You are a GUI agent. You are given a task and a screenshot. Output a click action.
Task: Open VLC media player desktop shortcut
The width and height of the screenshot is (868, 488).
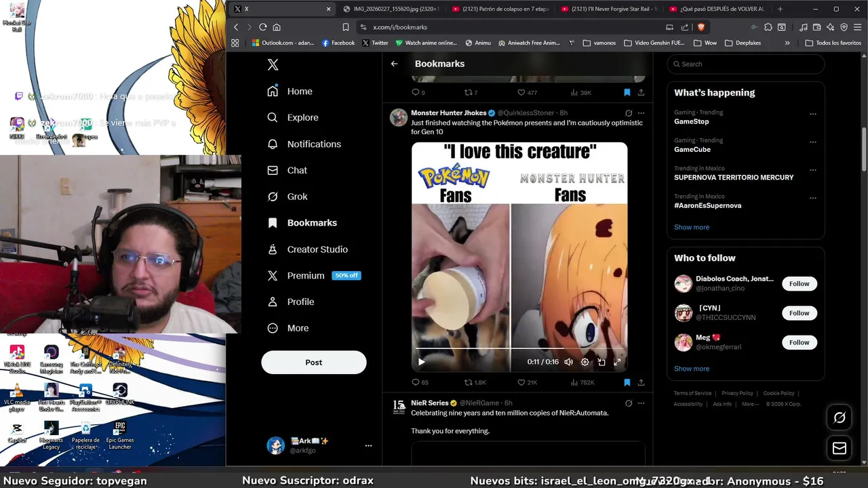coord(17,398)
